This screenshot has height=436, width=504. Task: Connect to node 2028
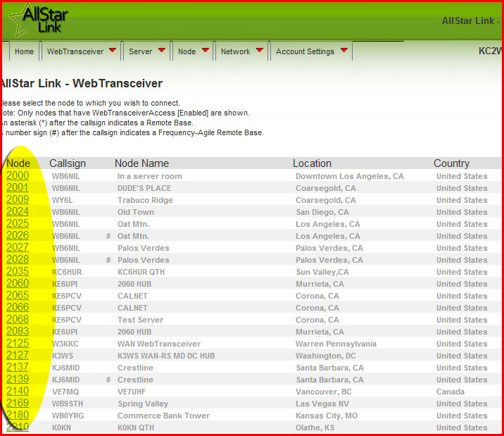point(18,259)
